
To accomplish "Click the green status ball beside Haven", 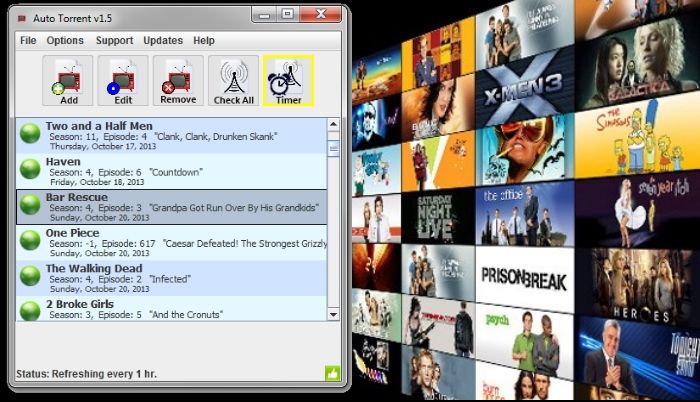I will pyautogui.click(x=30, y=169).
